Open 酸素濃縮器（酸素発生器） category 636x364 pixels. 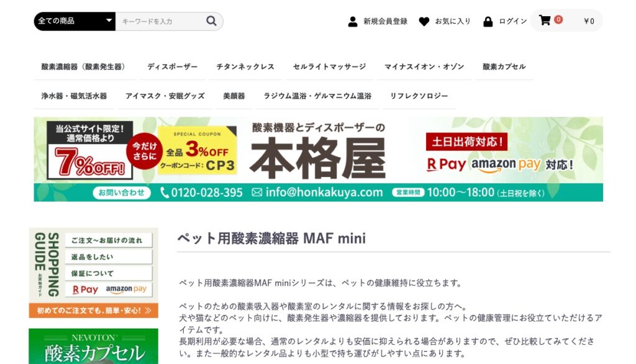click(83, 67)
